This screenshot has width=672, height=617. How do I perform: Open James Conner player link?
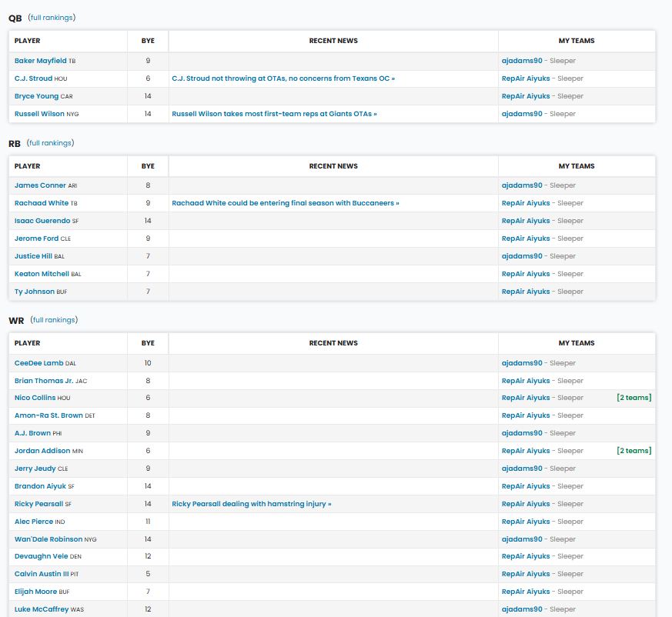(x=40, y=185)
